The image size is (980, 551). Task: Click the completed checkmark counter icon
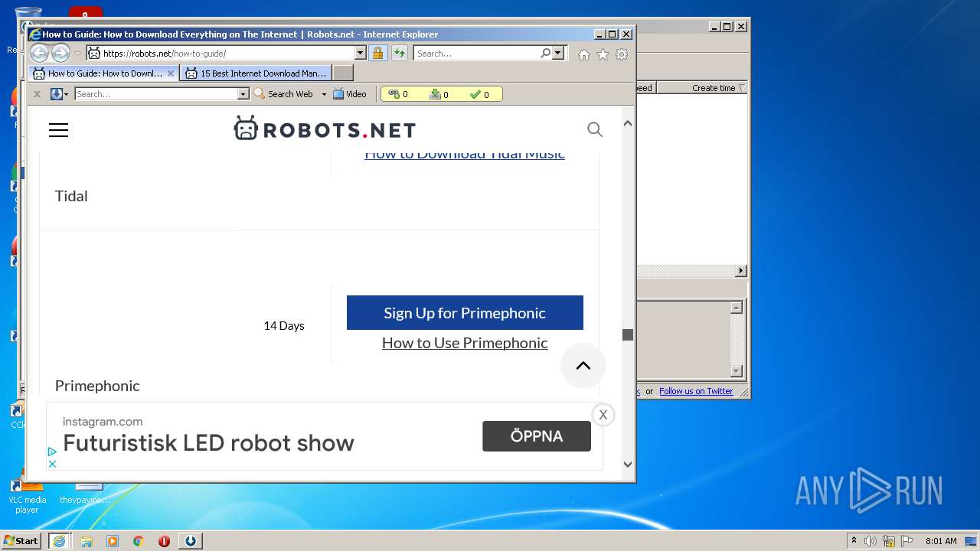click(475, 94)
